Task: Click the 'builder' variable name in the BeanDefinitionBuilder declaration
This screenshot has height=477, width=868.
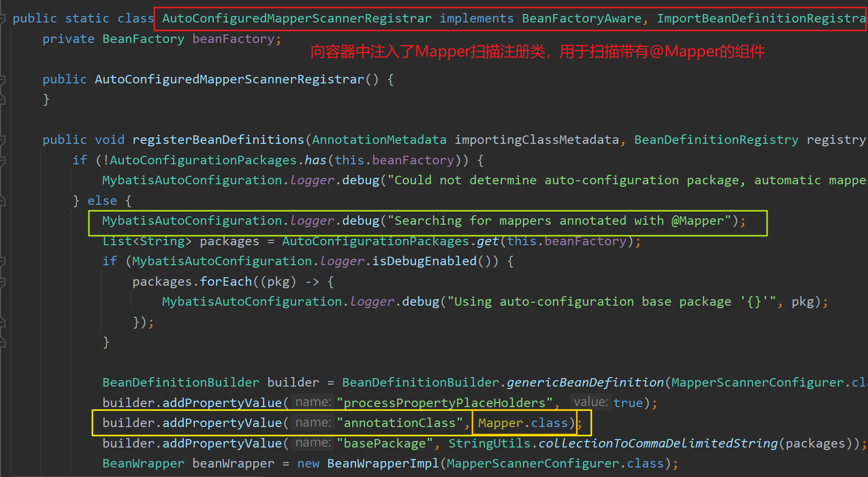Action: coord(293,383)
